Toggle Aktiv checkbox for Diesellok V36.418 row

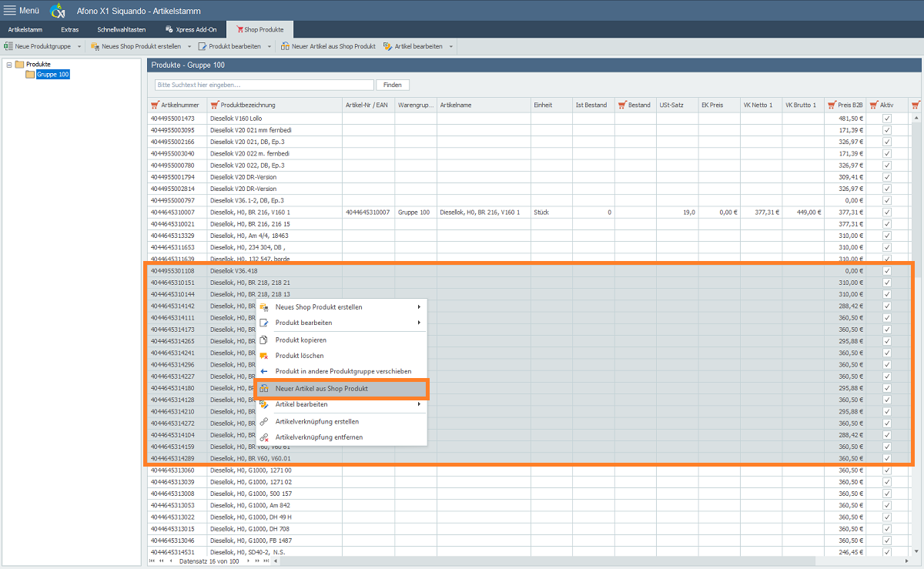click(887, 271)
